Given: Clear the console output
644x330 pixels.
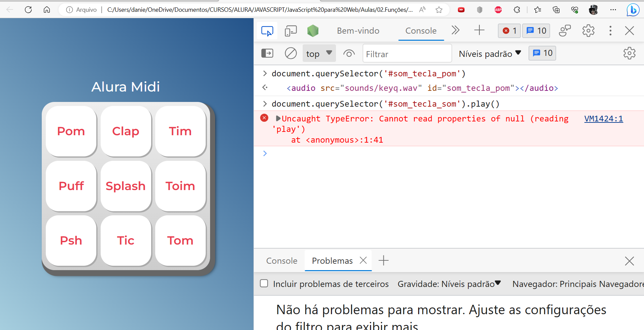Looking at the screenshot, I should [x=291, y=53].
